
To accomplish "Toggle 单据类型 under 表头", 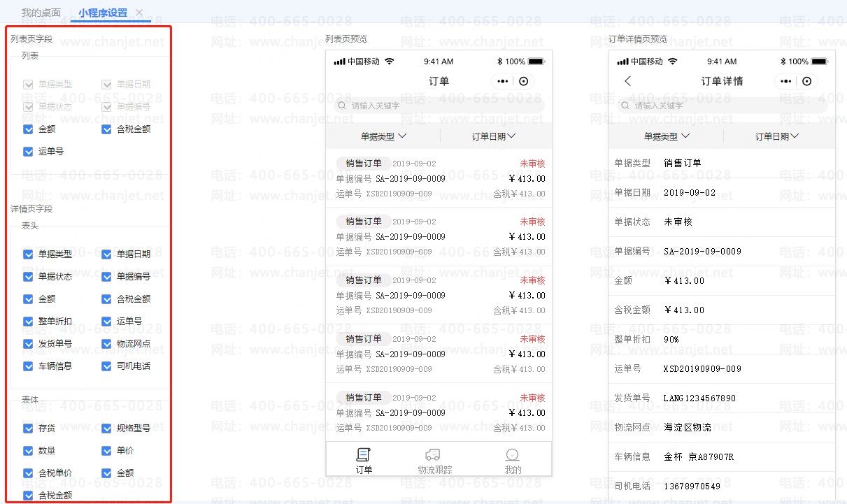I will tap(29, 254).
